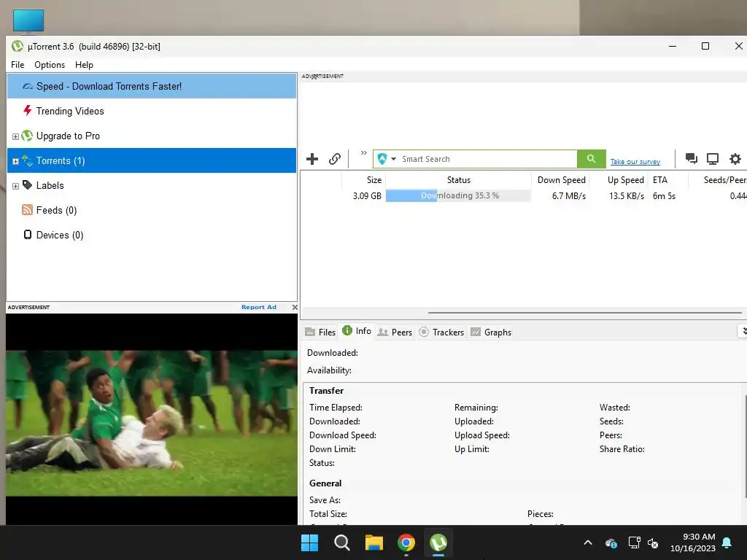Click the Devices phone icon
The width and height of the screenshot is (747, 560).
28,234
